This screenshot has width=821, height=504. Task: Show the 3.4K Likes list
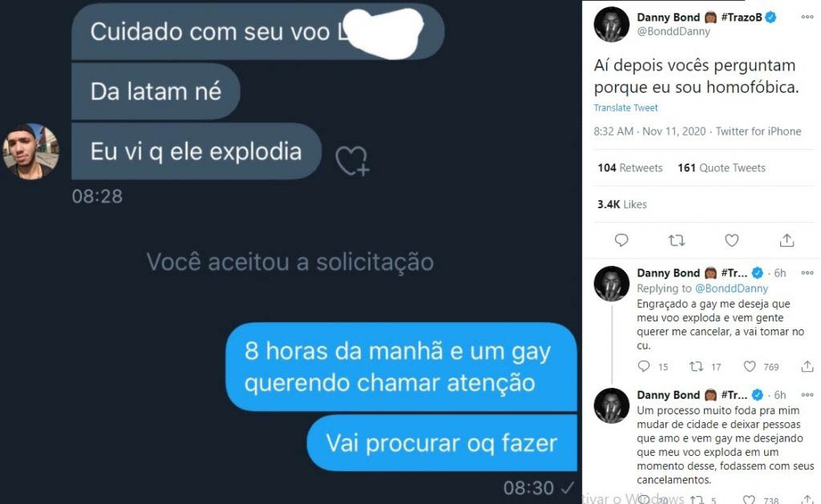(622, 204)
